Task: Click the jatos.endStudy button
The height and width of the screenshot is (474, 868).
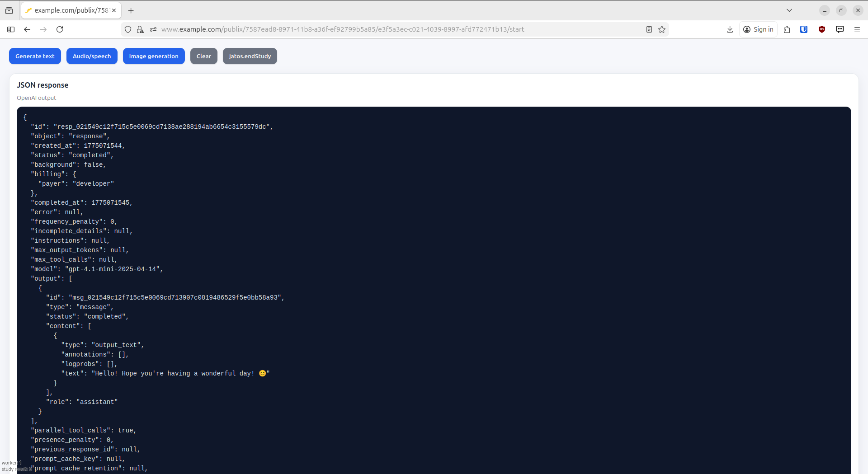Action: pyautogui.click(x=250, y=56)
